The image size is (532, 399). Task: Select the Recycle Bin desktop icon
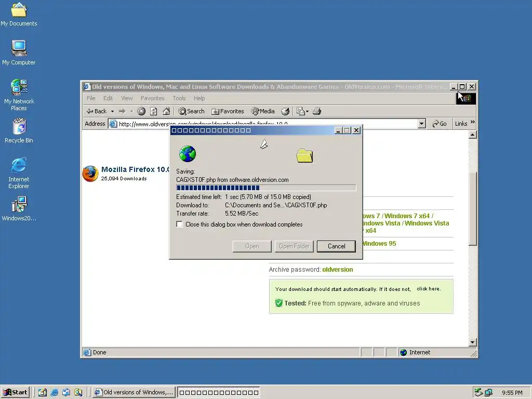tap(19, 130)
